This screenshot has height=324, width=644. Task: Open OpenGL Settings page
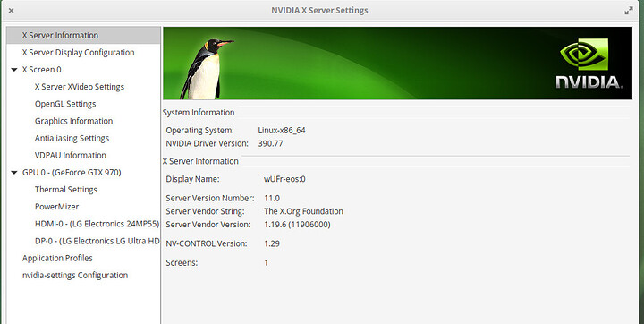[x=65, y=104]
